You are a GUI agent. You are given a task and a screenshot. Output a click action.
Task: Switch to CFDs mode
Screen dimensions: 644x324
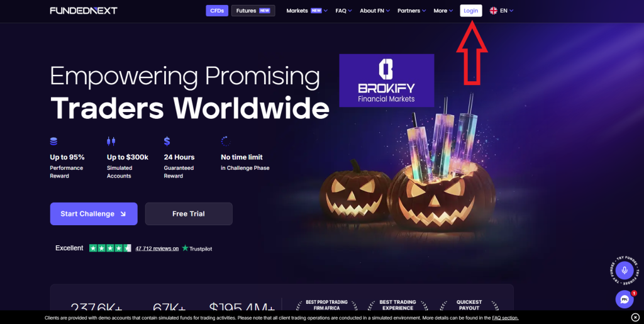pyautogui.click(x=217, y=11)
